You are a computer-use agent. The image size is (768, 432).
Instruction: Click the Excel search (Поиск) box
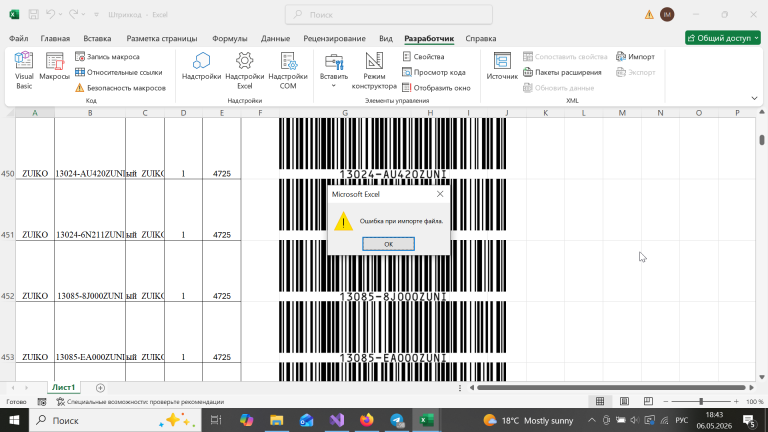[x=389, y=15]
